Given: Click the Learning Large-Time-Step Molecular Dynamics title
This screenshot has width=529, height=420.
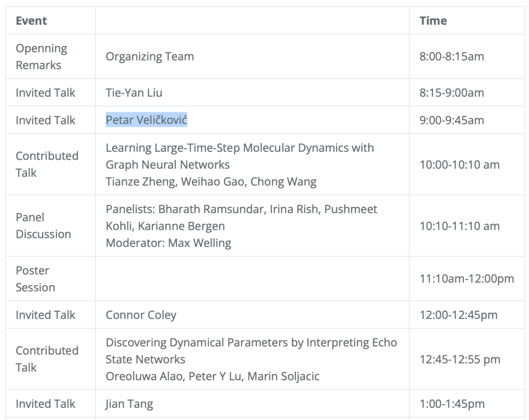Looking at the screenshot, I should click(240, 156).
